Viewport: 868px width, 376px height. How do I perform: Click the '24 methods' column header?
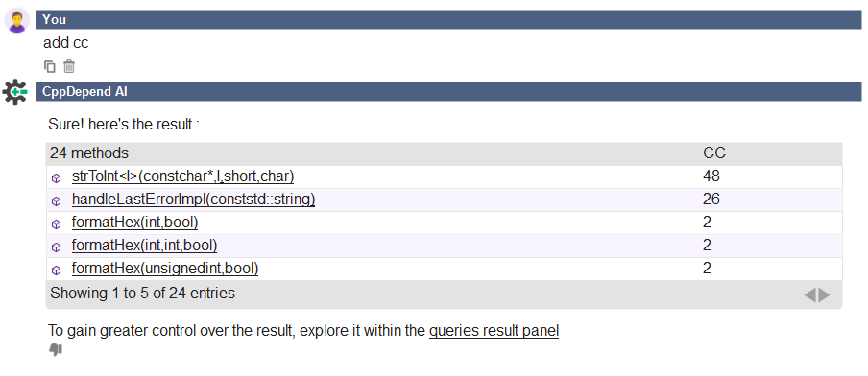point(89,153)
